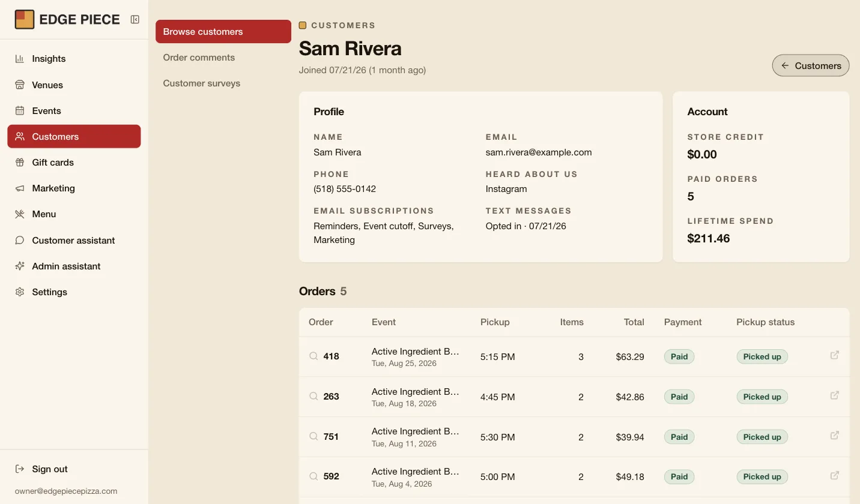Open order 592 via external link icon

click(834, 475)
